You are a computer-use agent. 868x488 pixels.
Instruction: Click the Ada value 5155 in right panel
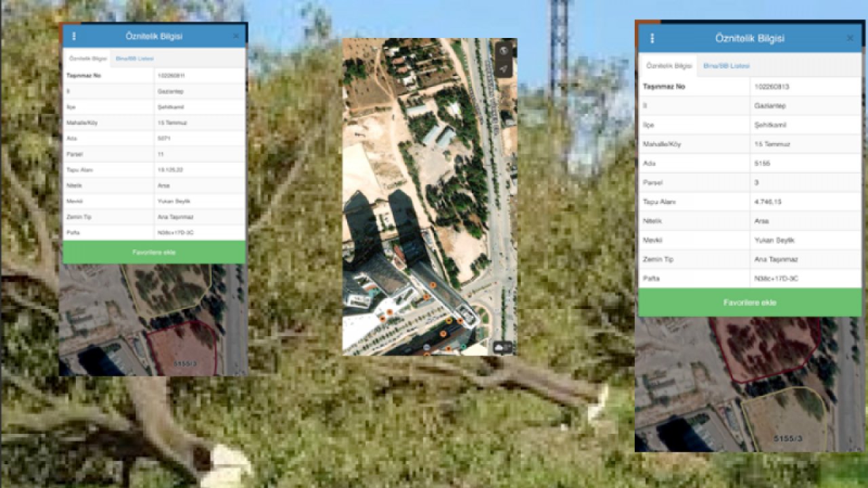762,163
